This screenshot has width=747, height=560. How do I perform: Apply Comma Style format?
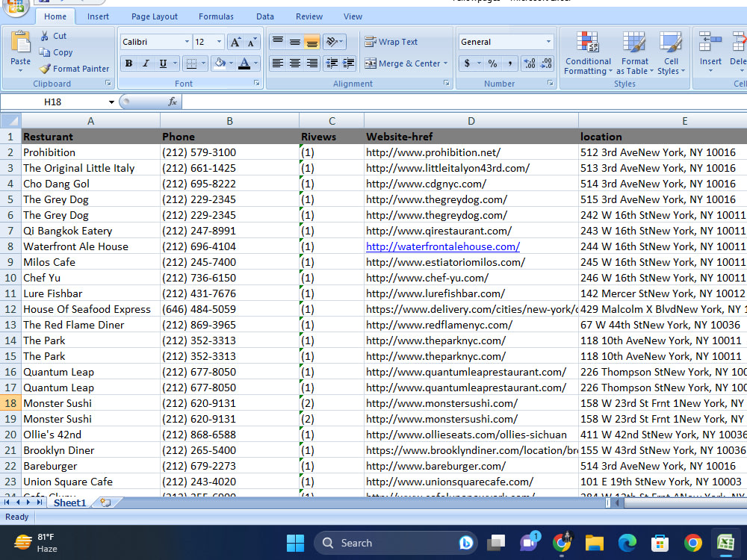click(509, 63)
